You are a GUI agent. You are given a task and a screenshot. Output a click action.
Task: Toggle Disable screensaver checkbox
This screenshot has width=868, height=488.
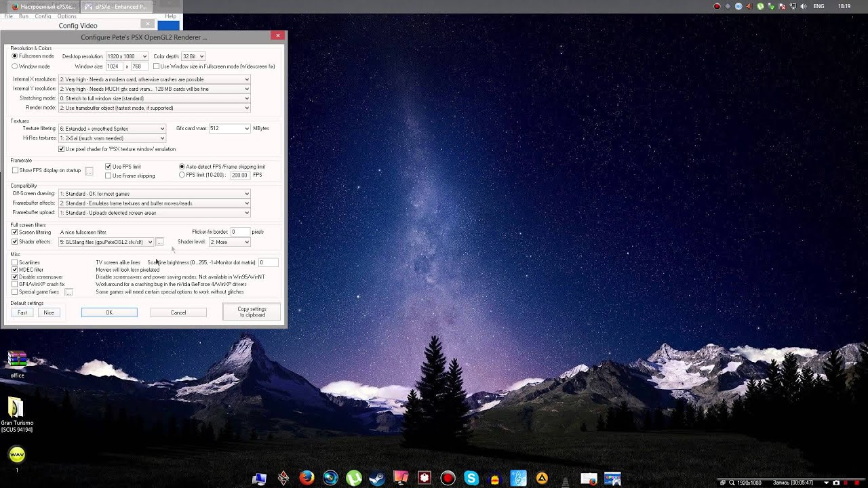[15, 277]
